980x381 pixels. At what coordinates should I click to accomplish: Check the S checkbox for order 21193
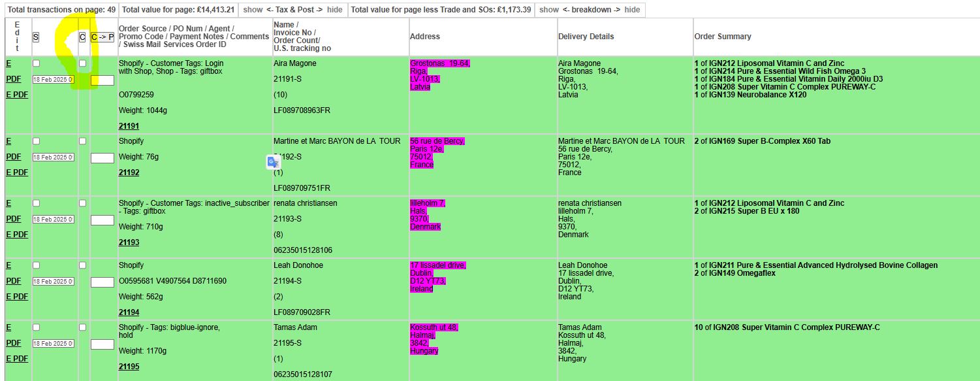36,203
